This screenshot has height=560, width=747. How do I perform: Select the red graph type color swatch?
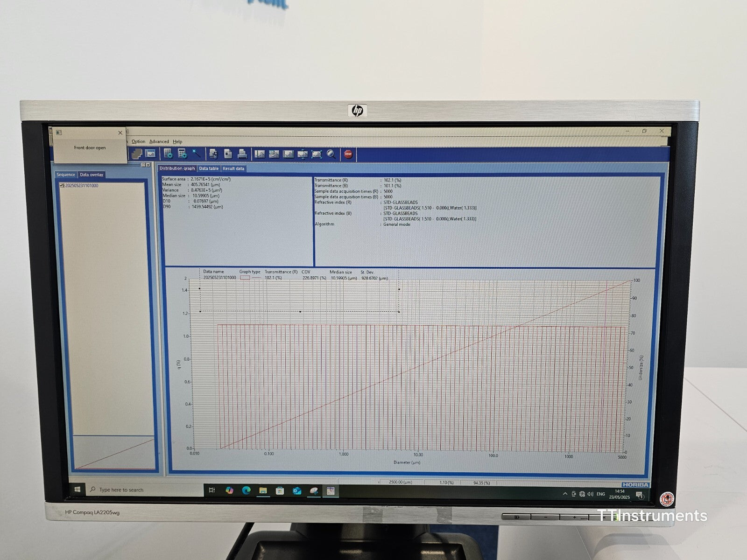coord(246,277)
